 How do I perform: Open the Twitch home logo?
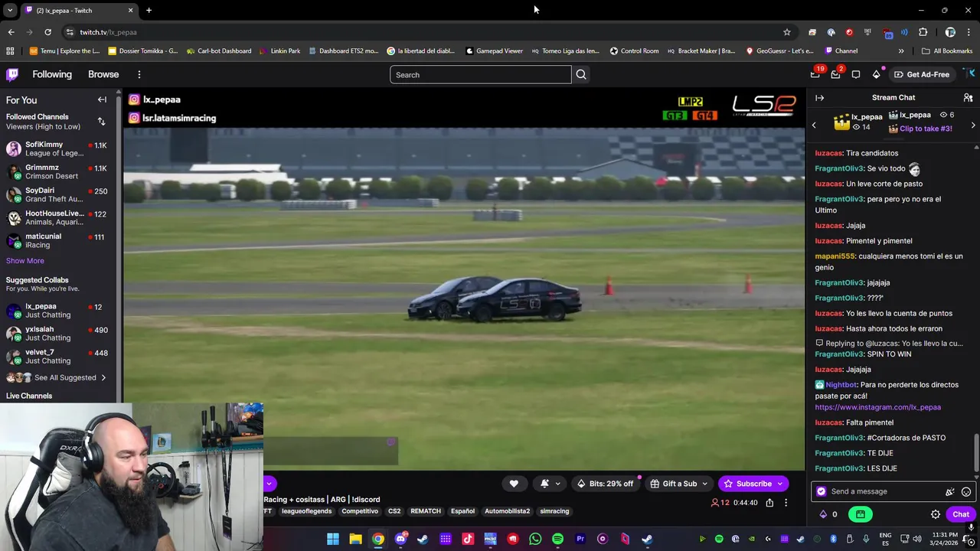(x=12, y=74)
